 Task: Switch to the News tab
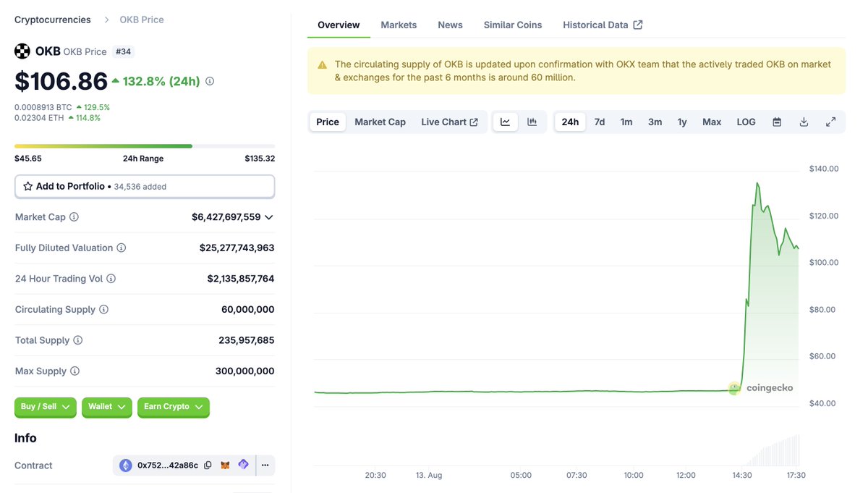[450, 25]
